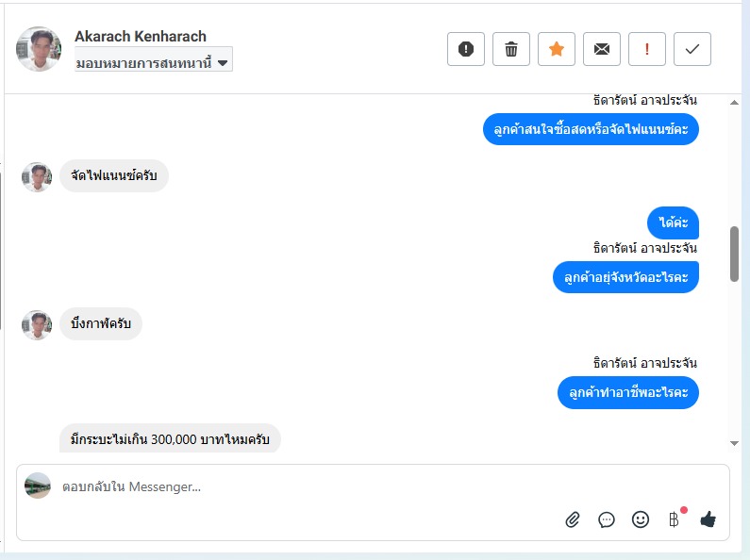Attach a file using the paperclip icon
This screenshot has width=750, height=560.
573,519
